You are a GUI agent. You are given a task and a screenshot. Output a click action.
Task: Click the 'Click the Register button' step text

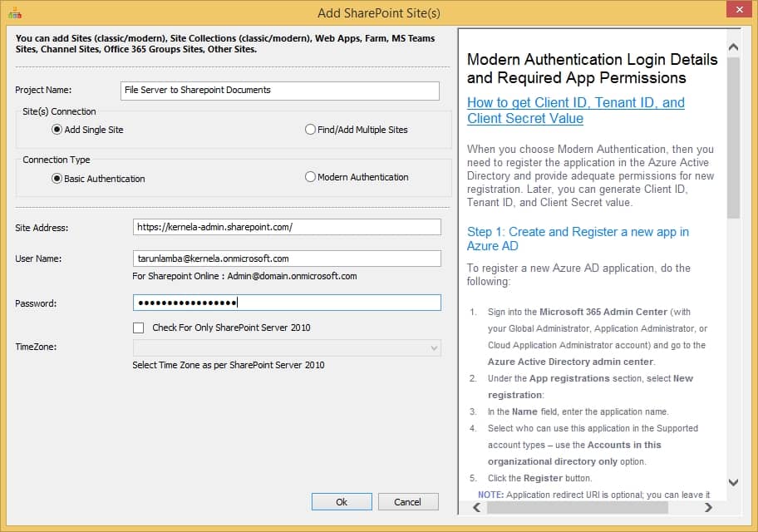click(539, 478)
